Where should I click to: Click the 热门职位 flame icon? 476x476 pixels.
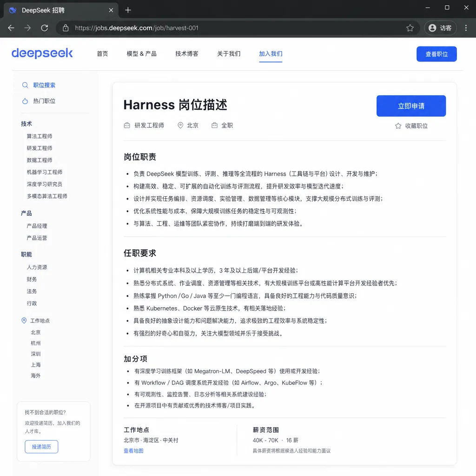click(25, 101)
